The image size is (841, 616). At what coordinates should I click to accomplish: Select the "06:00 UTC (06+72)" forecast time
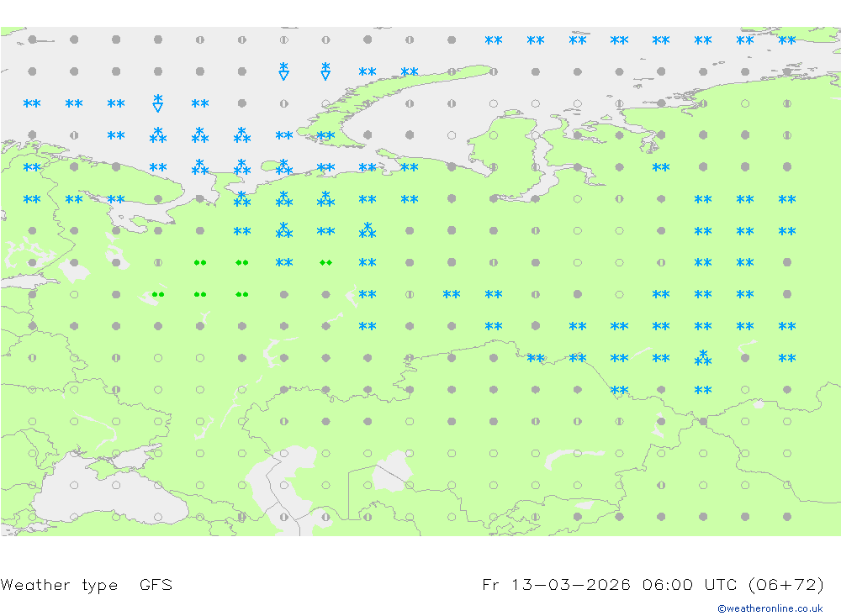point(733,584)
